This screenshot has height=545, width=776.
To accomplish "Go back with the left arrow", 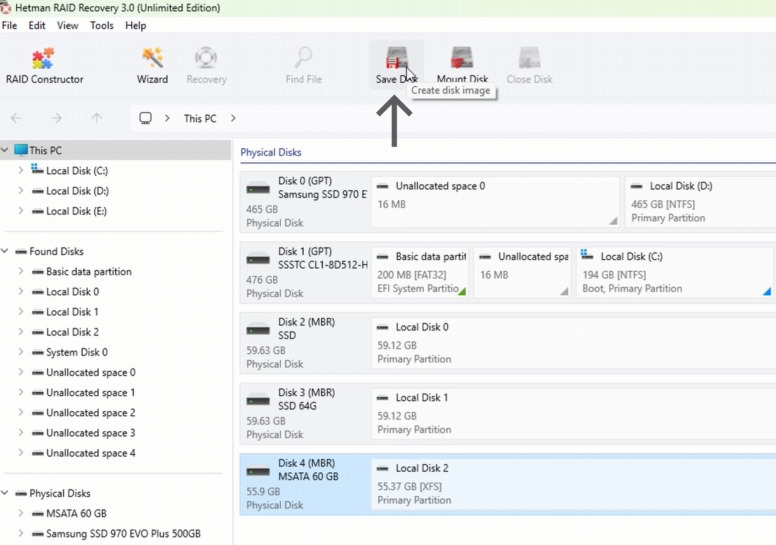I will (x=16, y=118).
